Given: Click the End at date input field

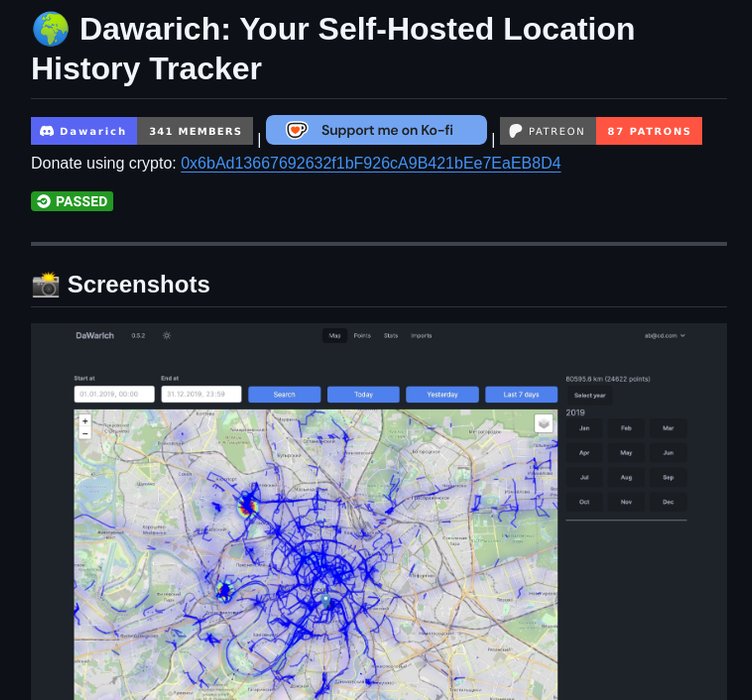Looking at the screenshot, I should tap(201, 394).
